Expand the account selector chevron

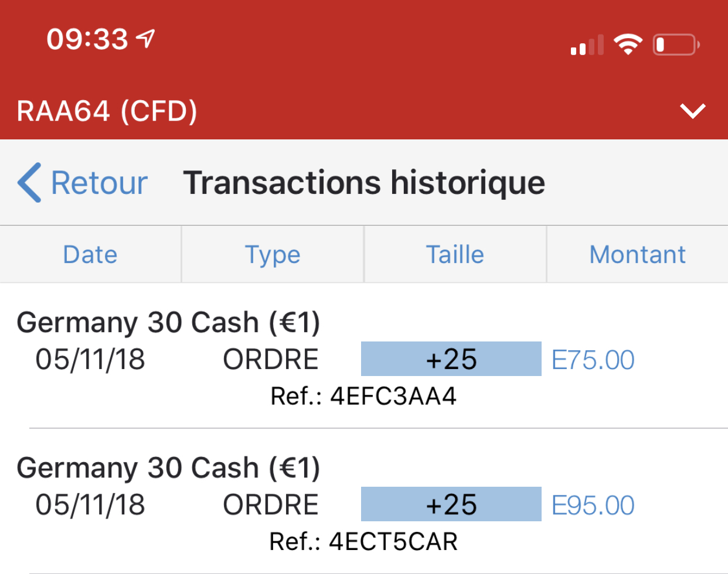pyautogui.click(x=692, y=111)
